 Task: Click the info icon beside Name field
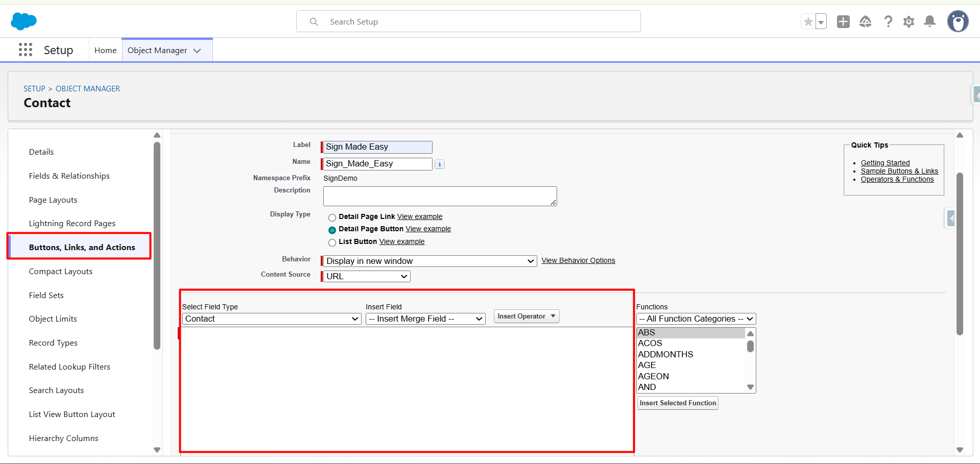pos(440,164)
